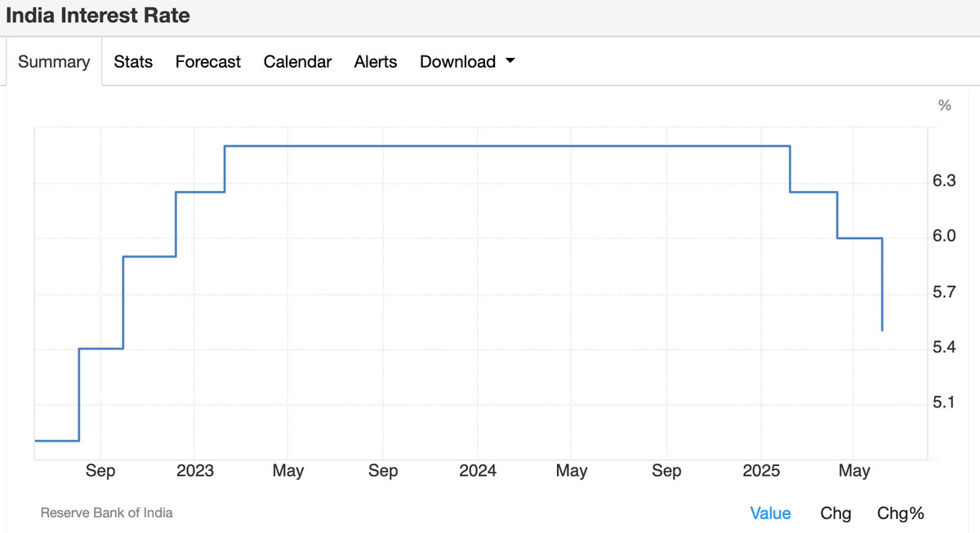This screenshot has height=533, width=980.
Task: Go to the Calendar tab
Action: (x=297, y=62)
